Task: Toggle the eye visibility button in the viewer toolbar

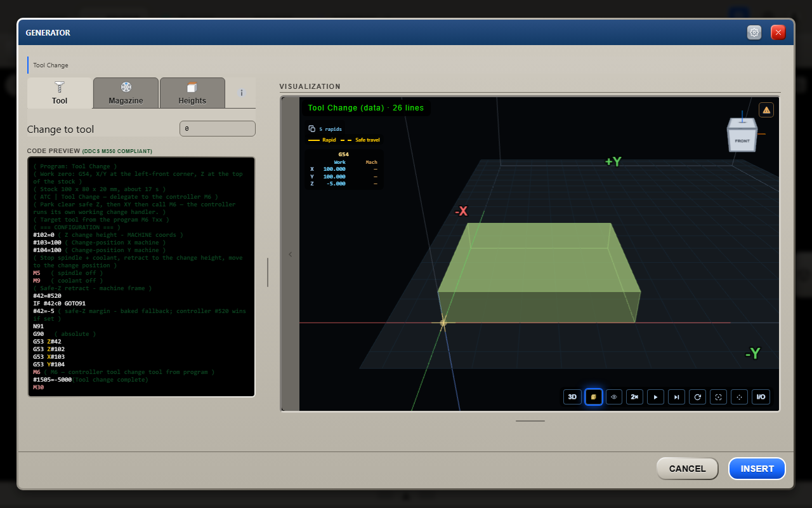Action: point(613,397)
